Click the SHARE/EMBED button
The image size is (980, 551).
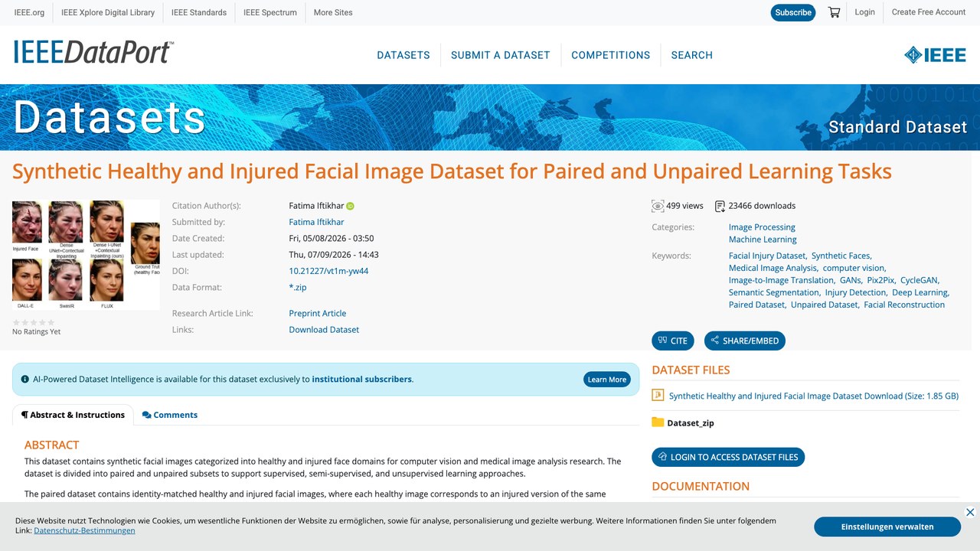[744, 341]
